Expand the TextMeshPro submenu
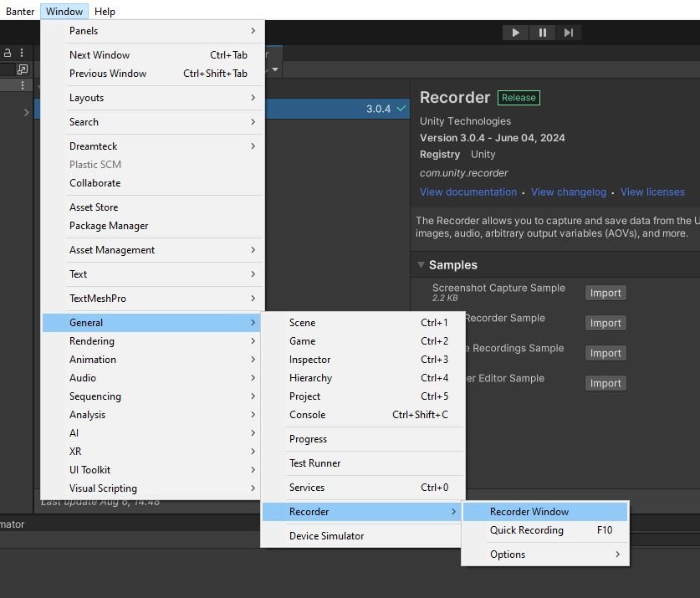This screenshot has width=700, height=598. (x=153, y=299)
